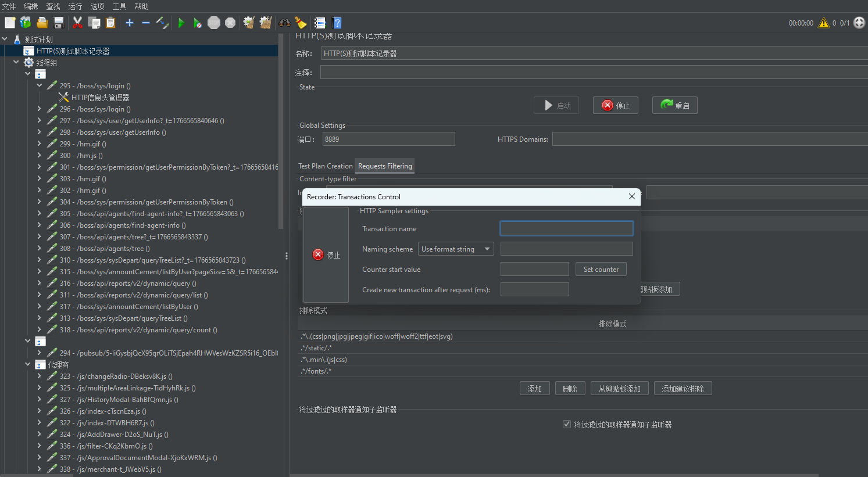The width and height of the screenshot is (868, 477).
Task: Click the Paste clipboard icon
Action: coord(110,23)
